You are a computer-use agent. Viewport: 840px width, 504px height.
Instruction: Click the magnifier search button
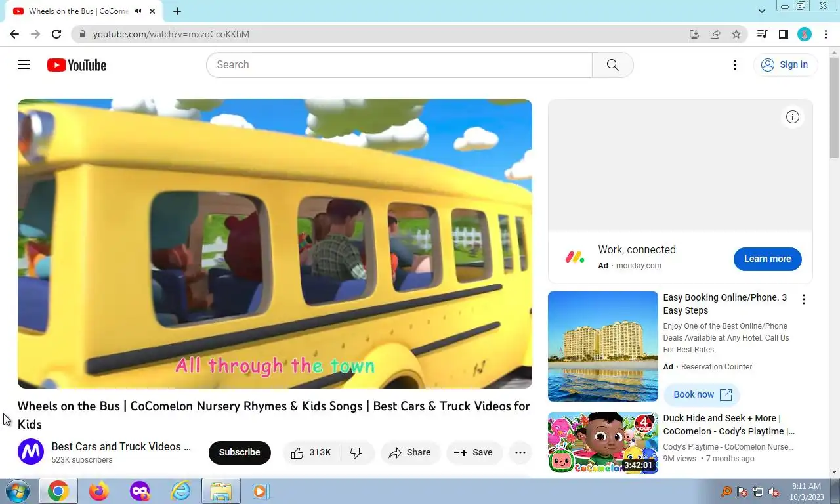coord(612,64)
